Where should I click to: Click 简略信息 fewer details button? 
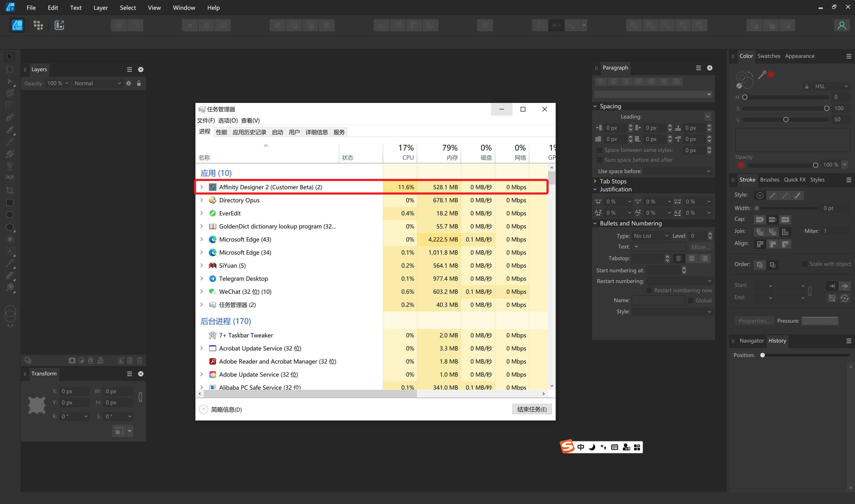coord(221,409)
